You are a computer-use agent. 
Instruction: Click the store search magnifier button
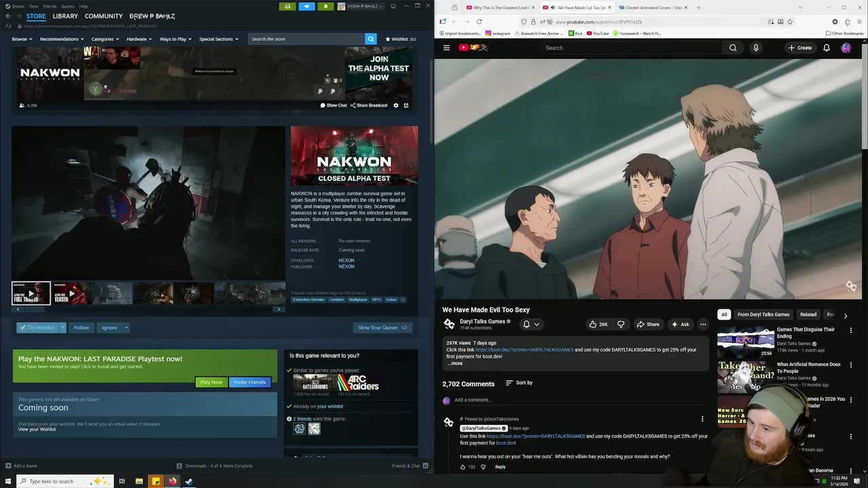tap(370, 39)
